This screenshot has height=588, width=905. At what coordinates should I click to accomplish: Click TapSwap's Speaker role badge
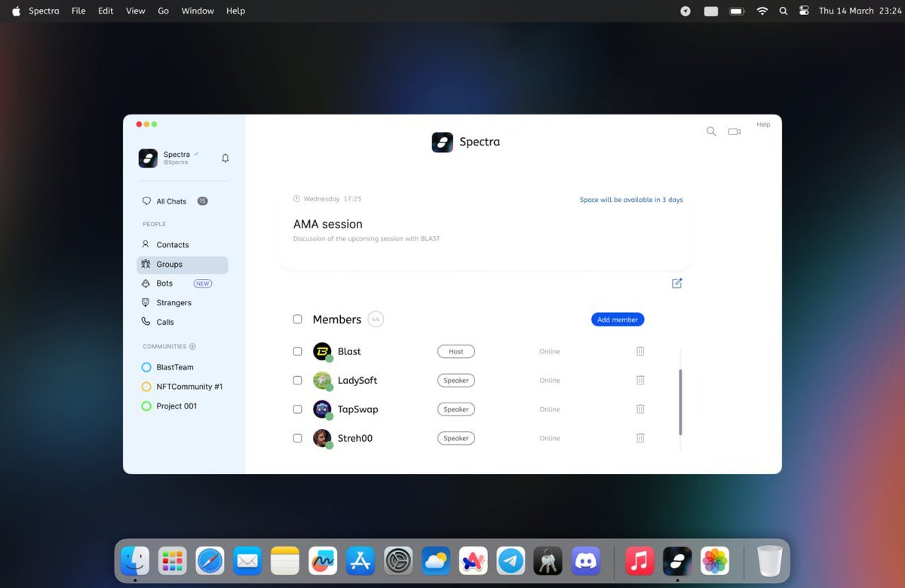[456, 409]
